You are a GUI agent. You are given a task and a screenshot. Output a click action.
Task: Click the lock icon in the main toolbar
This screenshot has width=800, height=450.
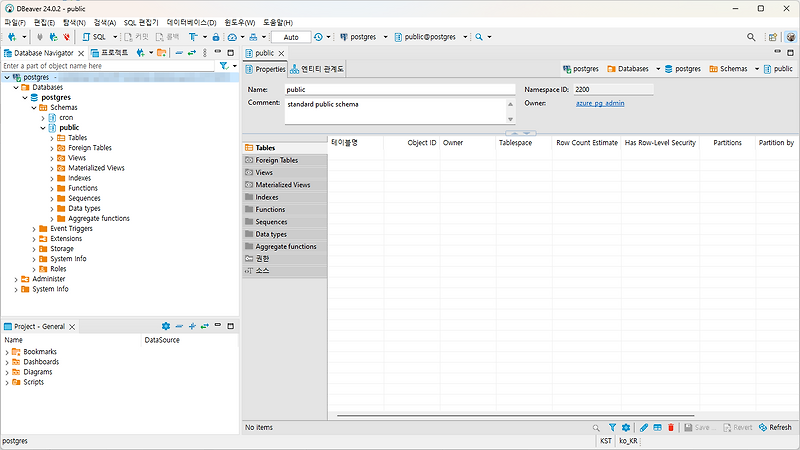[216, 37]
